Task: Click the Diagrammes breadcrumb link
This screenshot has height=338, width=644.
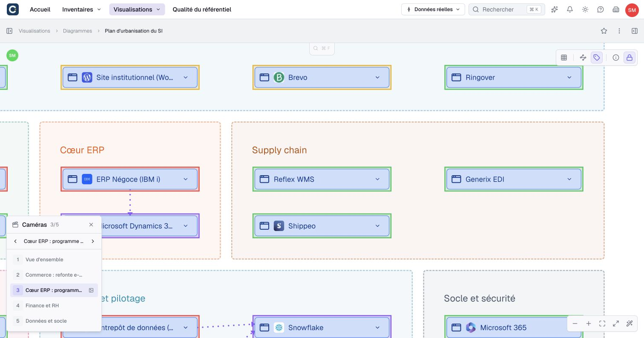Action: 78,31
